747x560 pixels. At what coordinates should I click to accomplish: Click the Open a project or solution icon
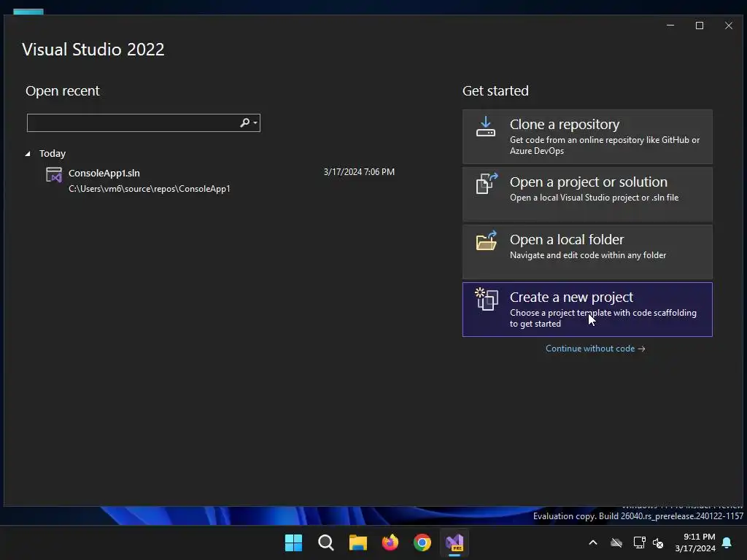click(x=487, y=183)
